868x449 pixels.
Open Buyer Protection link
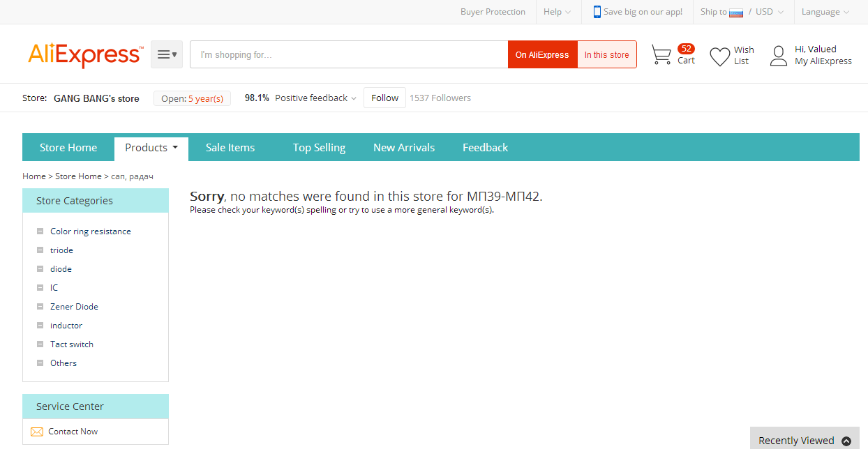click(493, 12)
